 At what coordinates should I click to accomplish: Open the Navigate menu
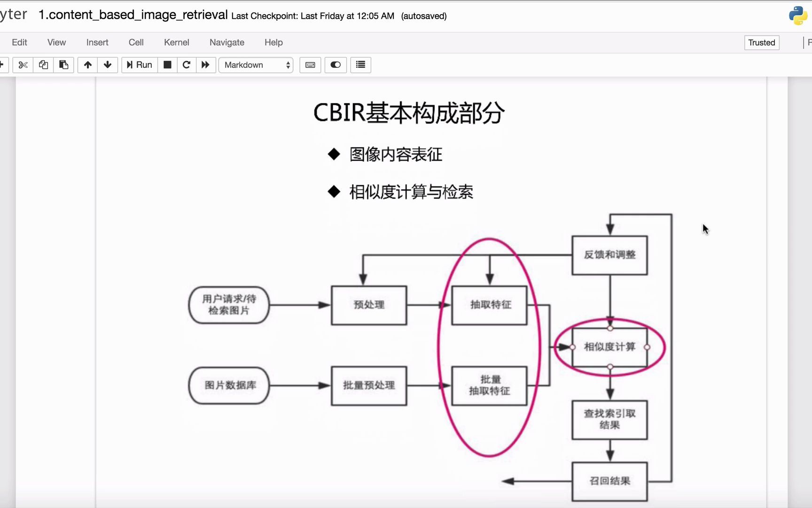pyautogui.click(x=227, y=42)
